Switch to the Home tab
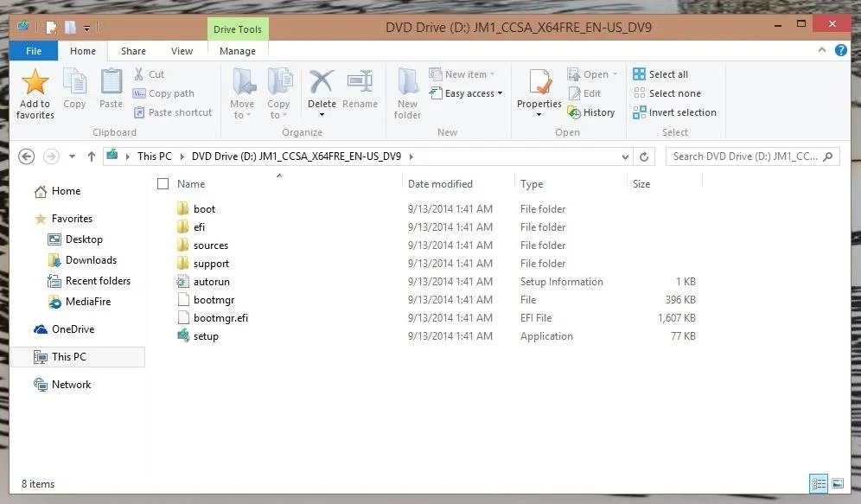Viewport: 861px width, 504px height. click(83, 50)
